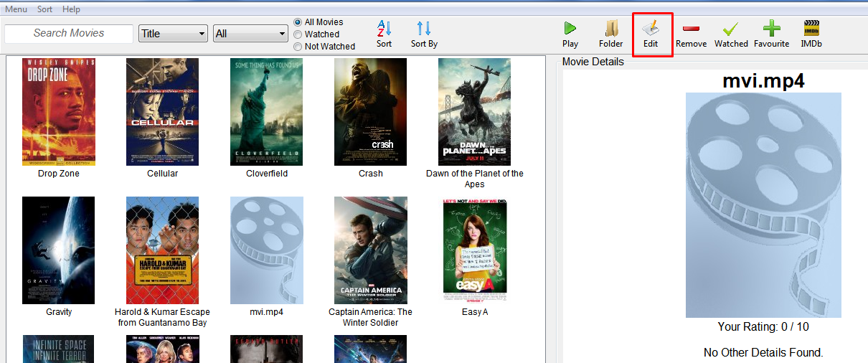Image resolution: width=868 pixels, height=363 pixels.
Task: Open the Sort menu
Action: (x=44, y=9)
